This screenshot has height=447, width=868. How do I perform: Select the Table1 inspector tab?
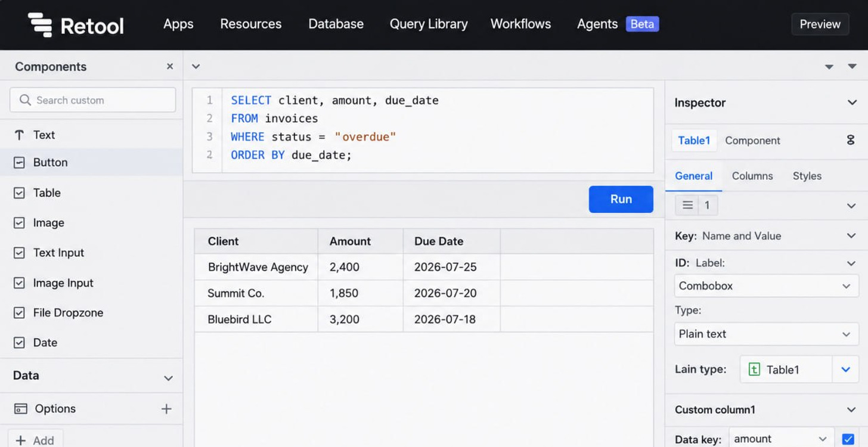pyautogui.click(x=694, y=141)
